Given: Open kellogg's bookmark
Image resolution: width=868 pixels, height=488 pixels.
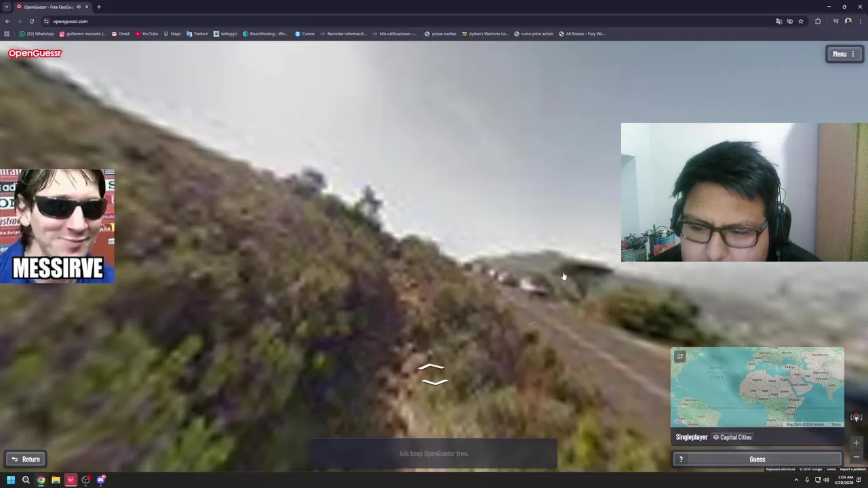Looking at the screenshot, I should coord(225,34).
